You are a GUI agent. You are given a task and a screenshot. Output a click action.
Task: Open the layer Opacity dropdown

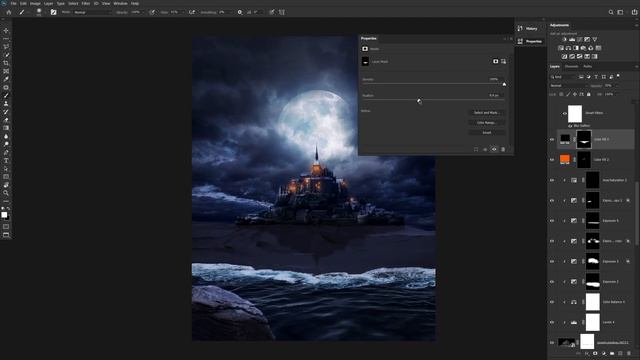tap(611, 86)
